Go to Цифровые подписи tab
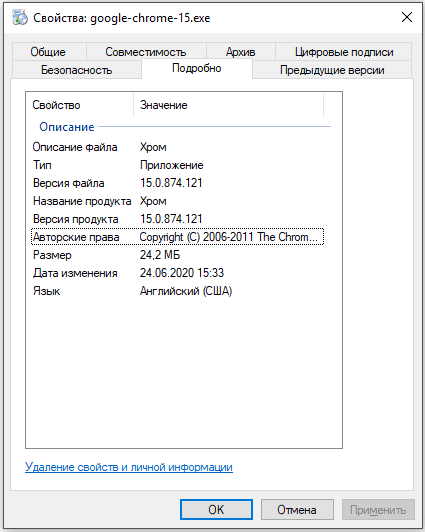The height and width of the screenshot is (532, 425). (344, 52)
